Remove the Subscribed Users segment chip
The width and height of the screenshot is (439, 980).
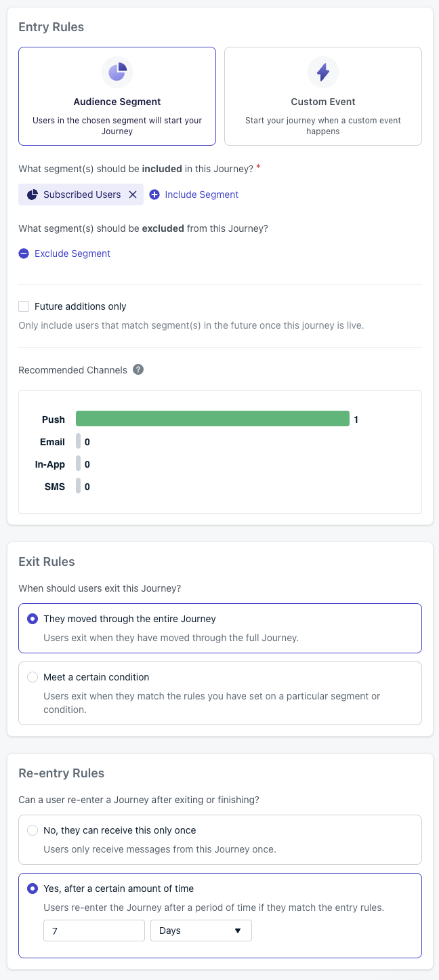(x=133, y=195)
